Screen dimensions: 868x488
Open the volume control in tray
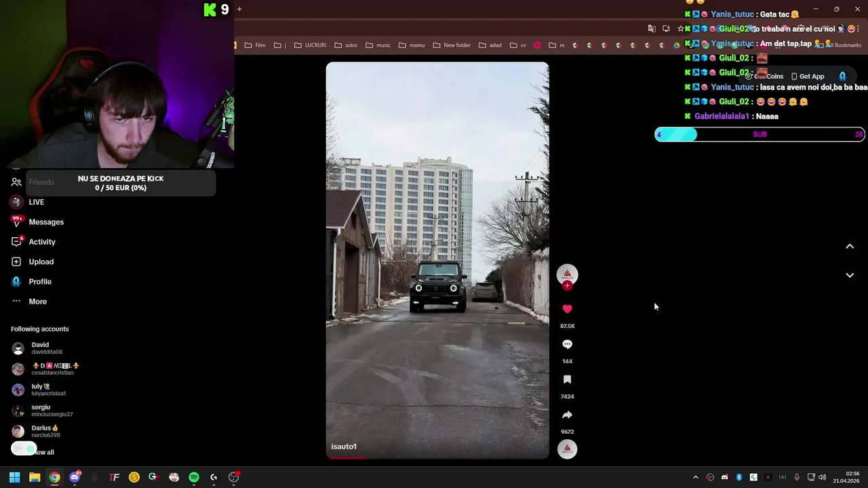pos(823,477)
